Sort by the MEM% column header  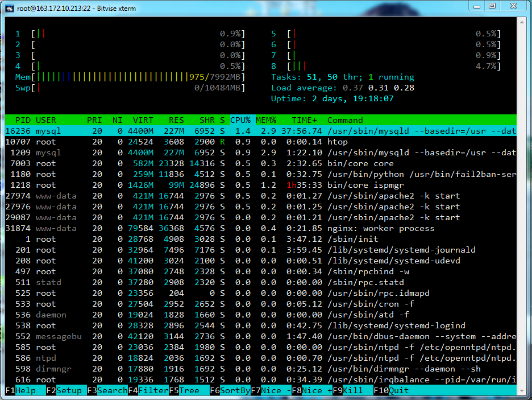tap(265, 120)
